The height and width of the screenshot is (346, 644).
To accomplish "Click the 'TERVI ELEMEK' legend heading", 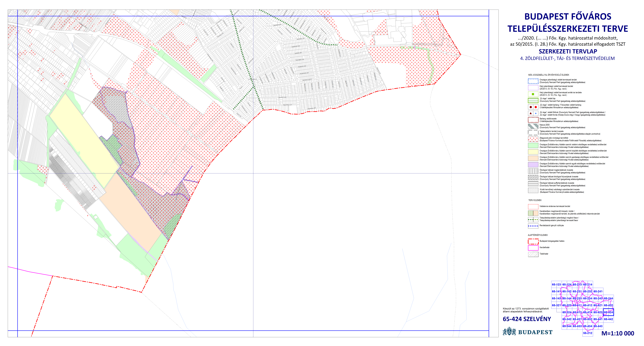I will click(535, 200).
